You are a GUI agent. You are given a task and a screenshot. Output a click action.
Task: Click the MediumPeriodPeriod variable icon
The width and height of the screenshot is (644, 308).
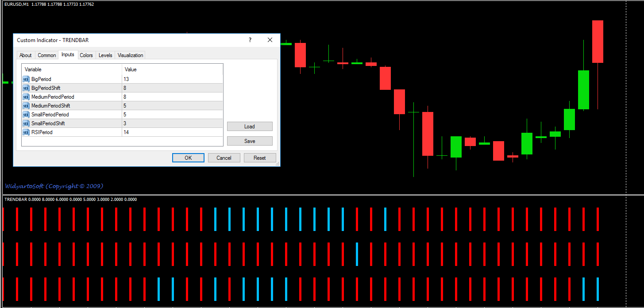(26, 97)
